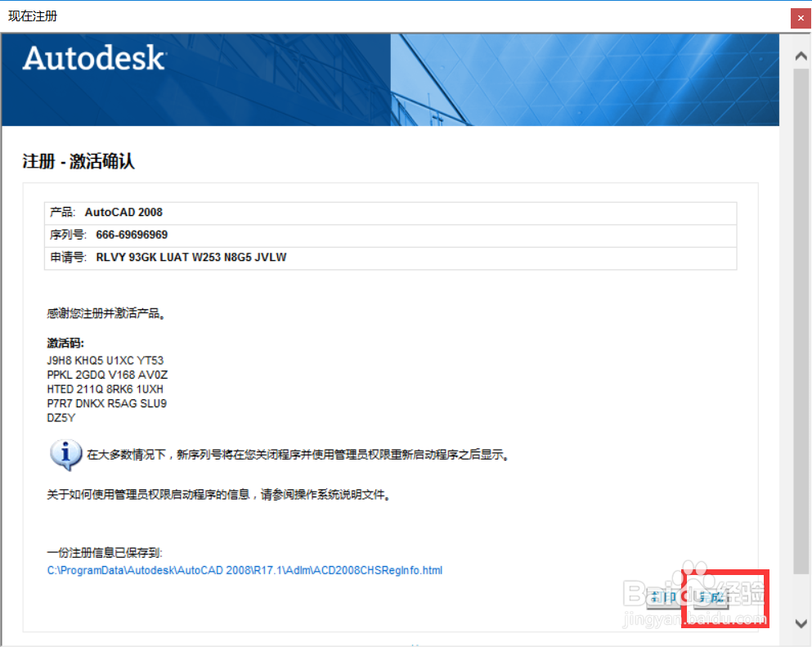Open the ACD2008CHSRegInfo.html file path link
Image resolution: width=812 pixels, height=647 pixels.
click(244, 570)
